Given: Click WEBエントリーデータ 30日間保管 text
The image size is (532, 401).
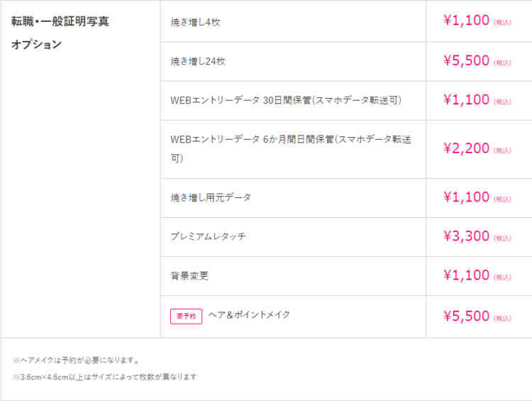Looking at the screenshot, I should pos(286,100).
